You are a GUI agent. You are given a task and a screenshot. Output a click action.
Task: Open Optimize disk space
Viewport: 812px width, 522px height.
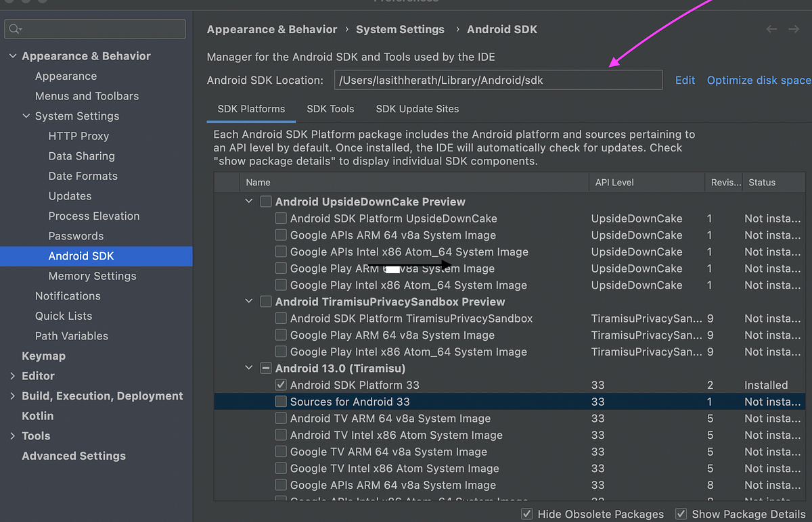pyautogui.click(x=758, y=80)
